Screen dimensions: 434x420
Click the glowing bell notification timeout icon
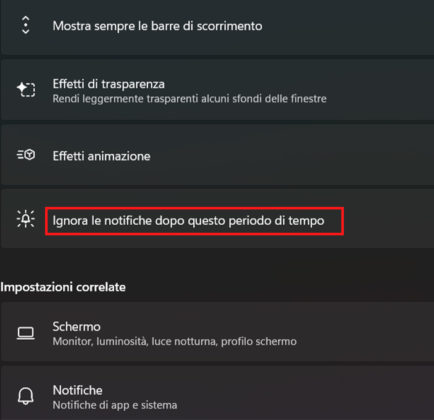26,219
